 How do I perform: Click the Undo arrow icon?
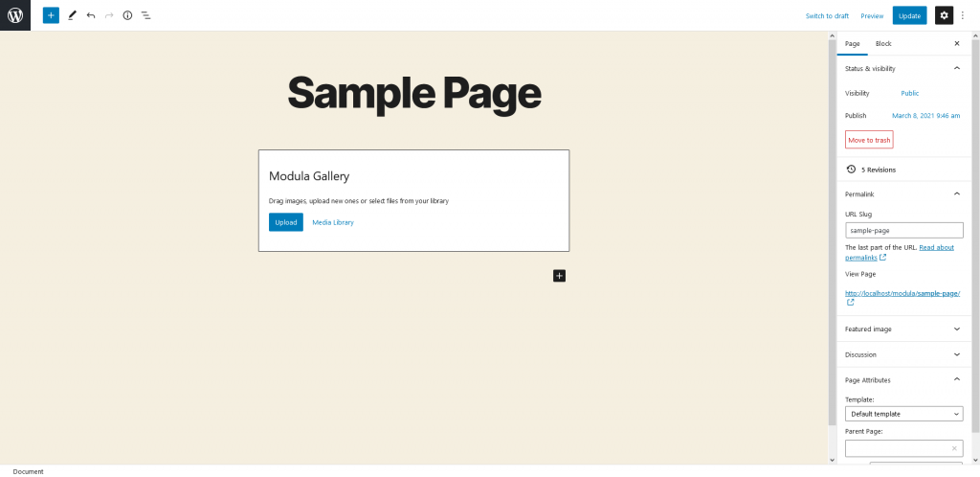click(x=91, y=15)
